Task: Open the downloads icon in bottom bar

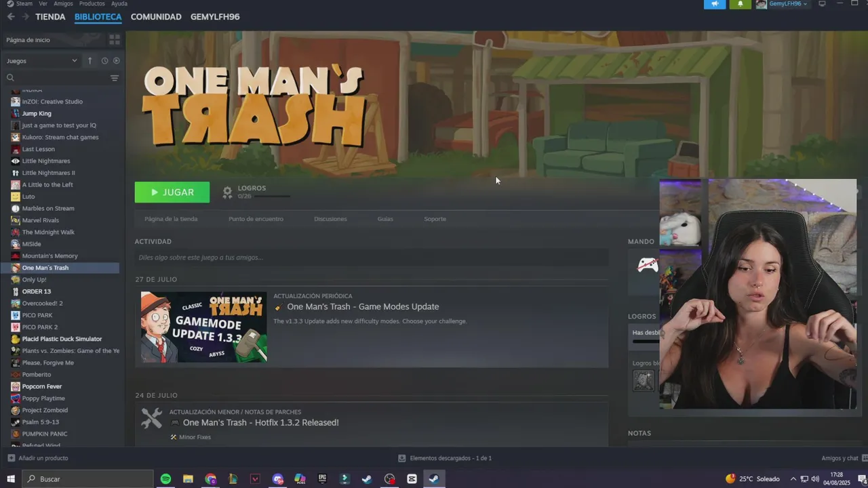Action: click(x=402, y=458)
